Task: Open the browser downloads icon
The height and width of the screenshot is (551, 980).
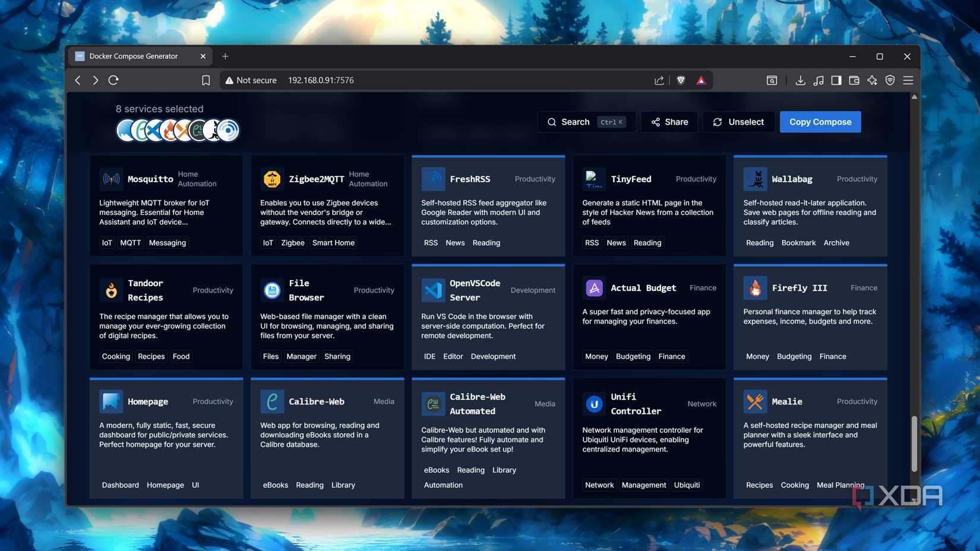Action: click(x=800, y=80)
